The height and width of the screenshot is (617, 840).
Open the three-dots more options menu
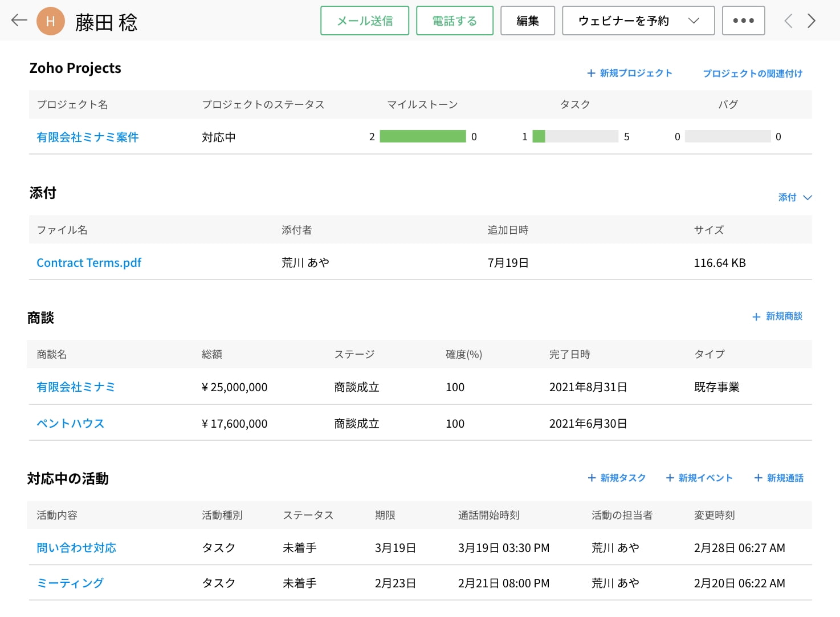pyautogui.click(x=743, y=21)
